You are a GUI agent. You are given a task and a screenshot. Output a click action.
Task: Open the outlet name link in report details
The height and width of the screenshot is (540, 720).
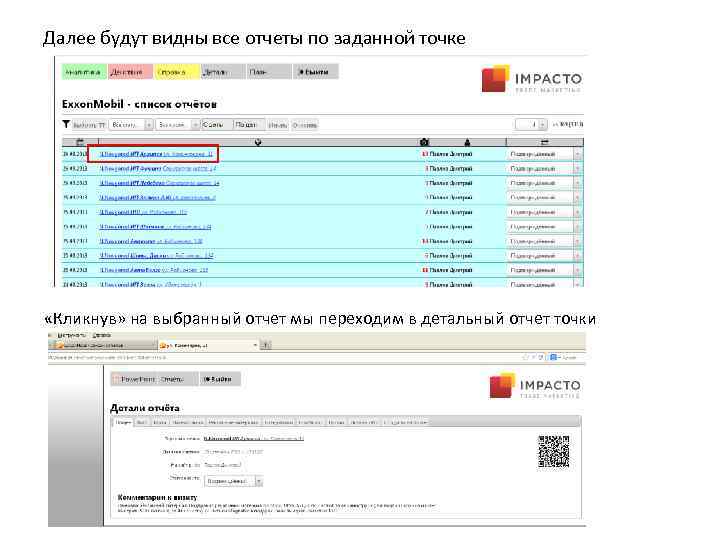253,439
